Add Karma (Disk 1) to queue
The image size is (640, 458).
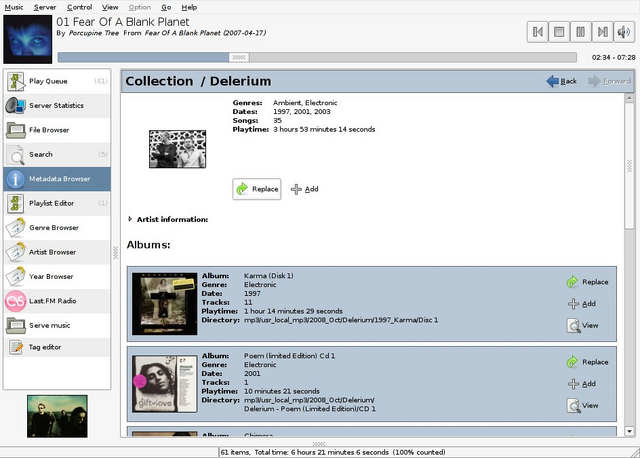click(582, 304)
